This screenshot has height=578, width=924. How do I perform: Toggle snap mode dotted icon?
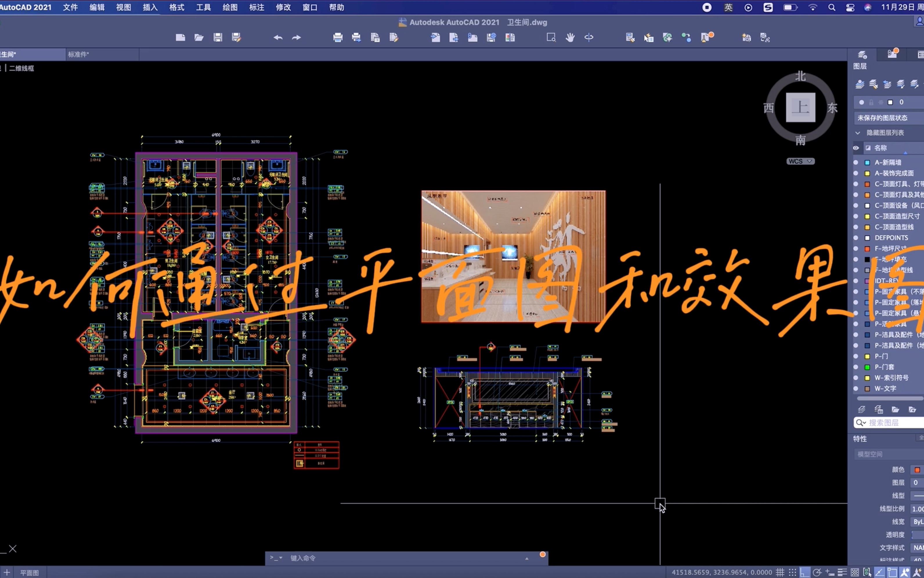[x=793, y=572]
